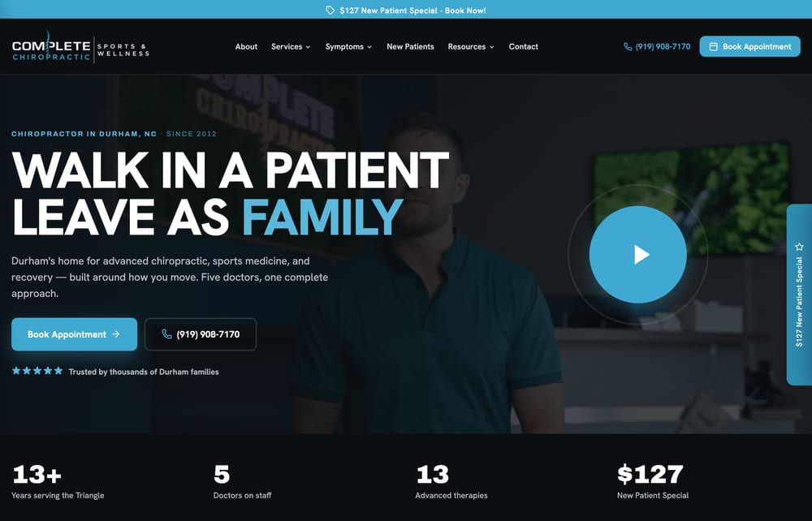Click 'New Patient Special' stat label

(x=653, y=495)
